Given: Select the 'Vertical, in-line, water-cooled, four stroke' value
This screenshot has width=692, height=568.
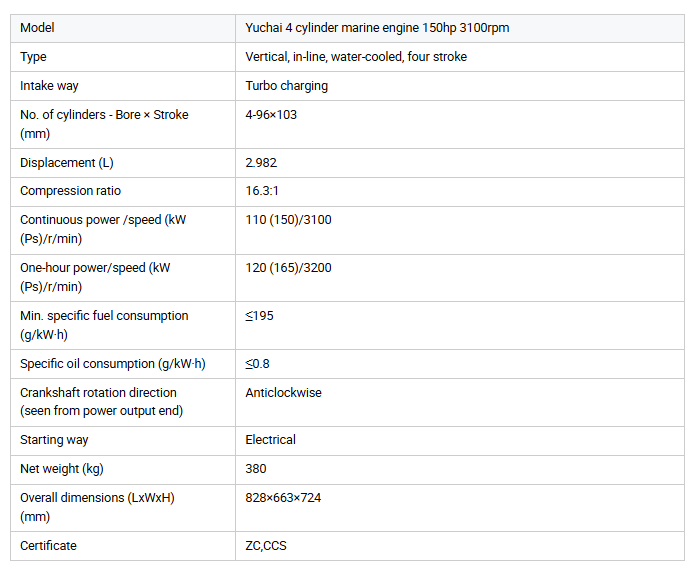Looking at the screenshot, I should tap(356, 57).
